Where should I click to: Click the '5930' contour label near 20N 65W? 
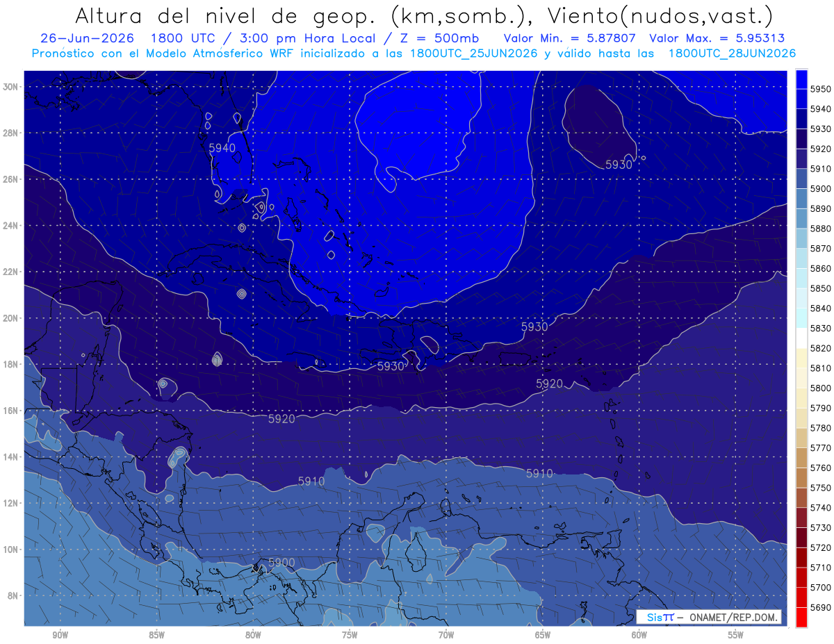[x=534, y=327]
